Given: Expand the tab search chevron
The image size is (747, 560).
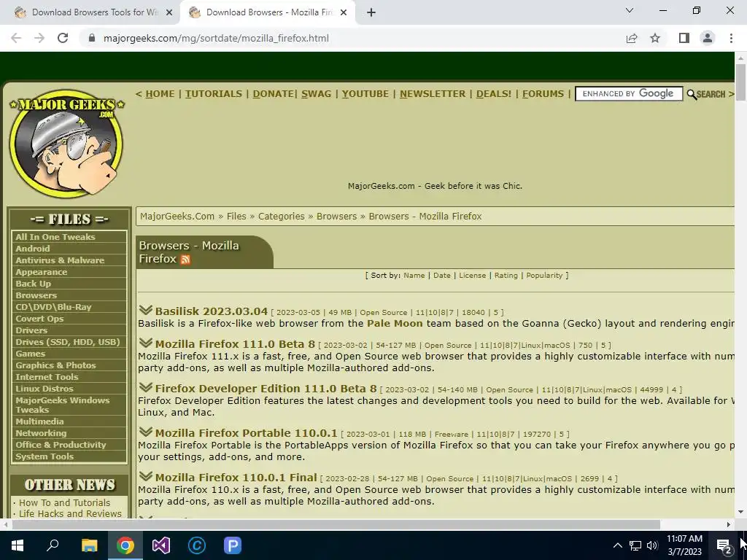Looking at the screenshot, I should 630,10.
